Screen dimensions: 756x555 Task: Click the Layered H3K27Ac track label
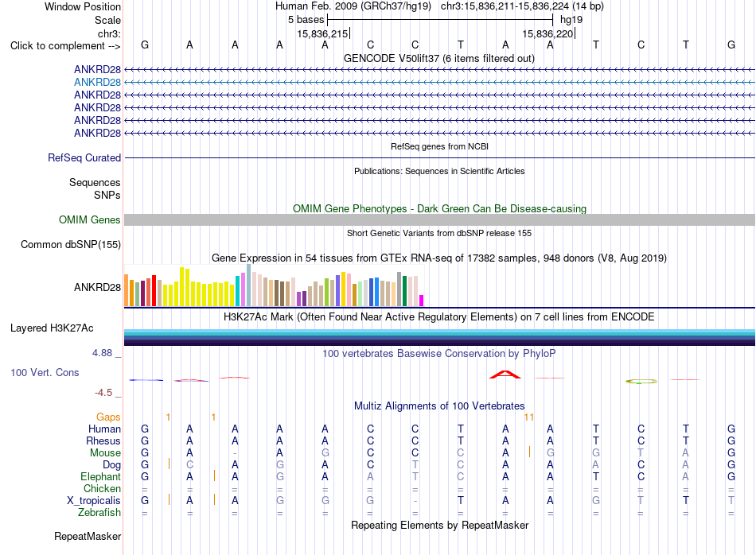coord(52,328)
